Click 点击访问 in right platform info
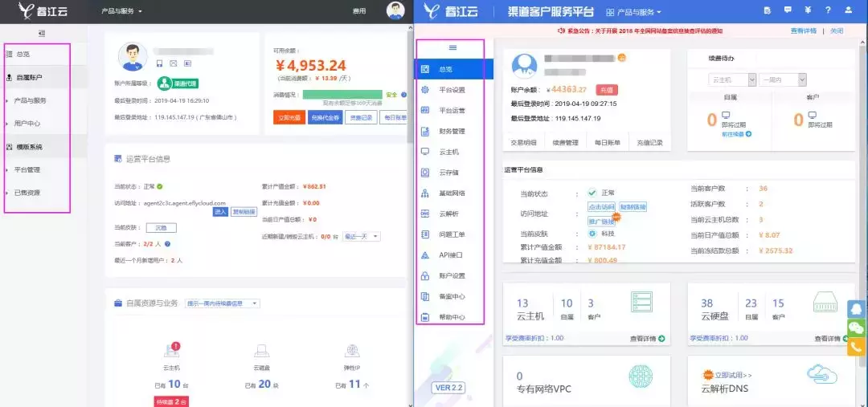The height and width of the screenshot is (407, 868). (x=601, y=207)
